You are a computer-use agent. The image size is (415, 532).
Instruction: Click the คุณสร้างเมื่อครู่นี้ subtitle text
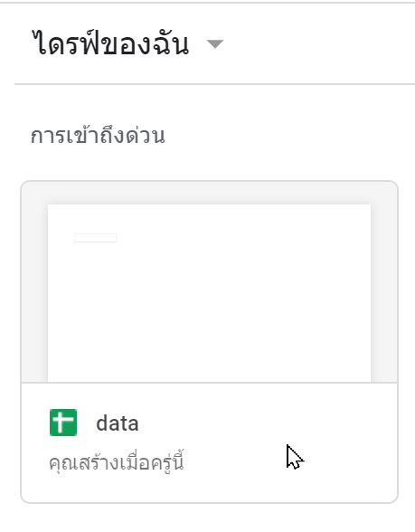click(117, 461)
